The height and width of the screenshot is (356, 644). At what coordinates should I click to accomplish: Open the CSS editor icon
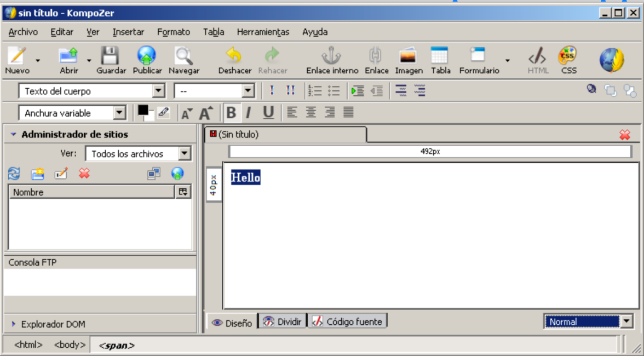point(568,60)
